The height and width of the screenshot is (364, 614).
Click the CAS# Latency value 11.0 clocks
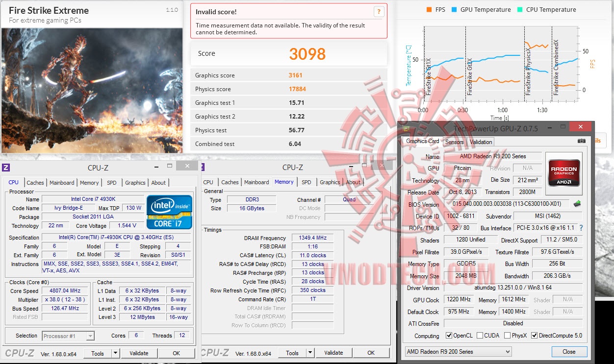(312, 255)
